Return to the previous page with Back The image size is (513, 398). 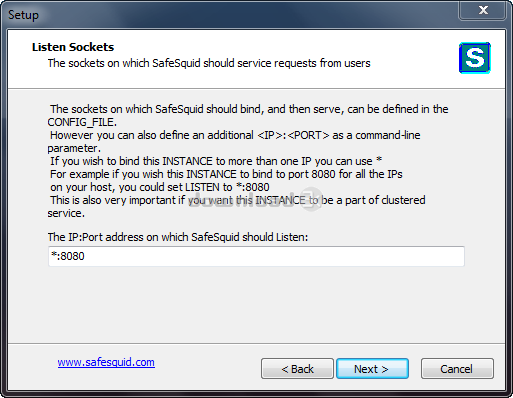coord(297,369)
